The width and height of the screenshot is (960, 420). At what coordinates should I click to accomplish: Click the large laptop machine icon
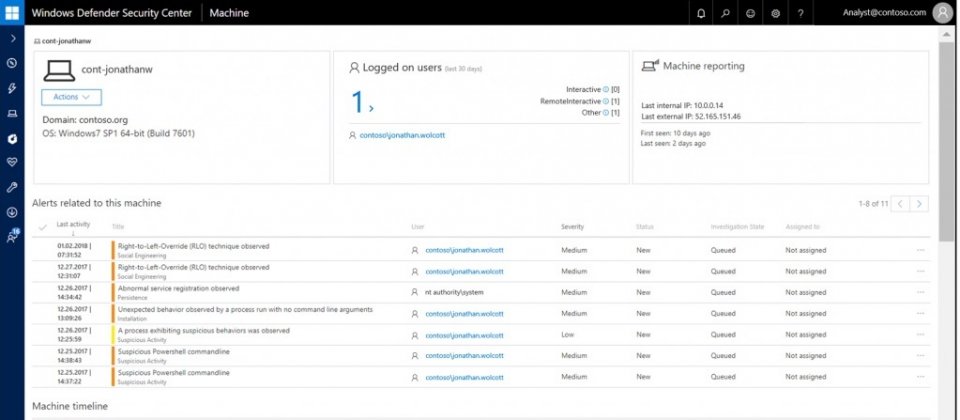click(x=59, y=70)
